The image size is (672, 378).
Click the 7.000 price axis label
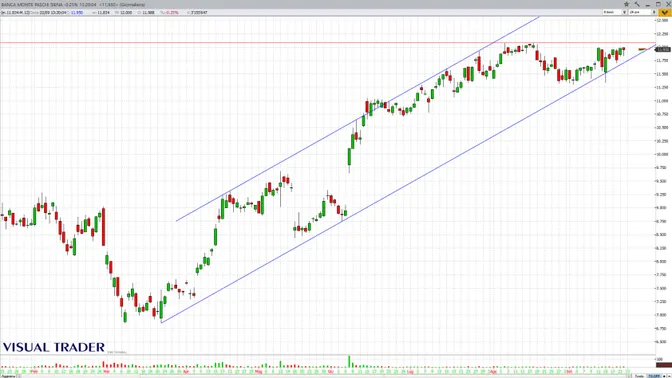point(662,315)
